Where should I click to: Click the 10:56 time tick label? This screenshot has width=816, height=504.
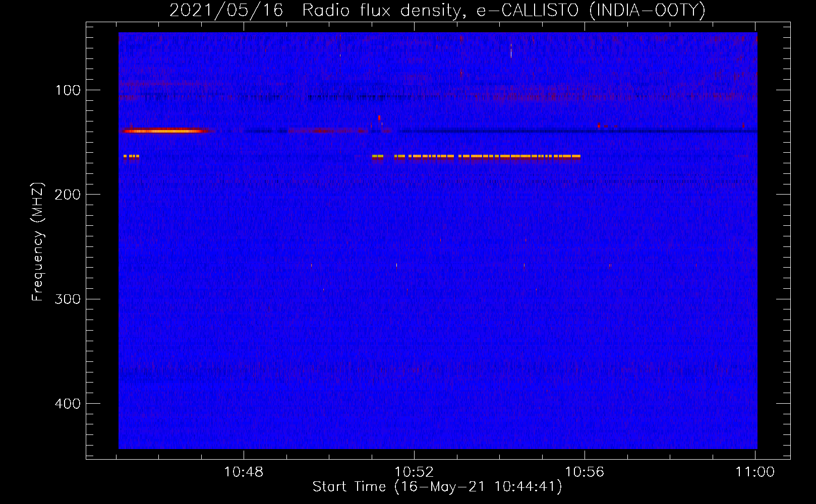[x=585, y=472]
